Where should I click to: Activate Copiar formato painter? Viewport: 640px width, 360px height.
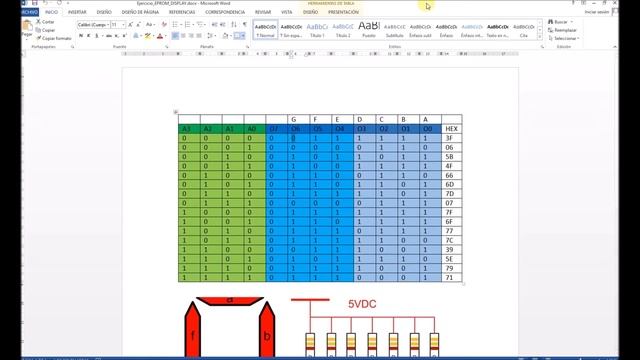54,38
